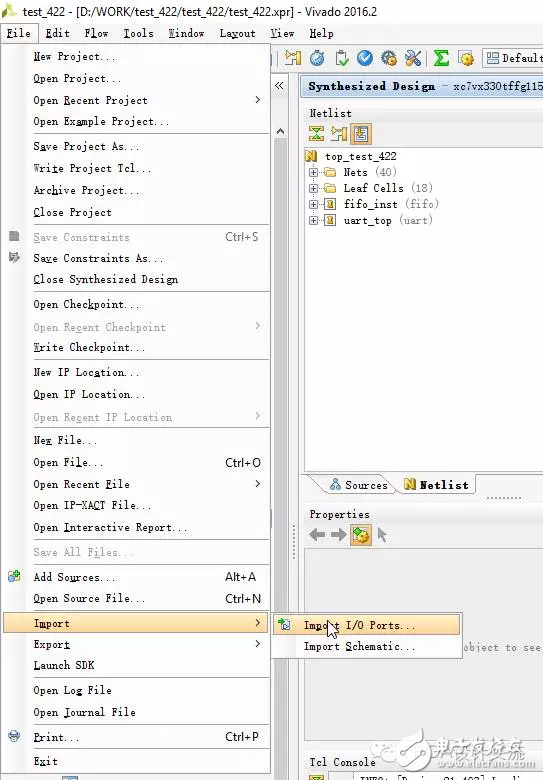Screen dimensions: 543x780
Task: Toggle the Properties gear settings button
Action: pyautogui.click(x=361, y=535)
